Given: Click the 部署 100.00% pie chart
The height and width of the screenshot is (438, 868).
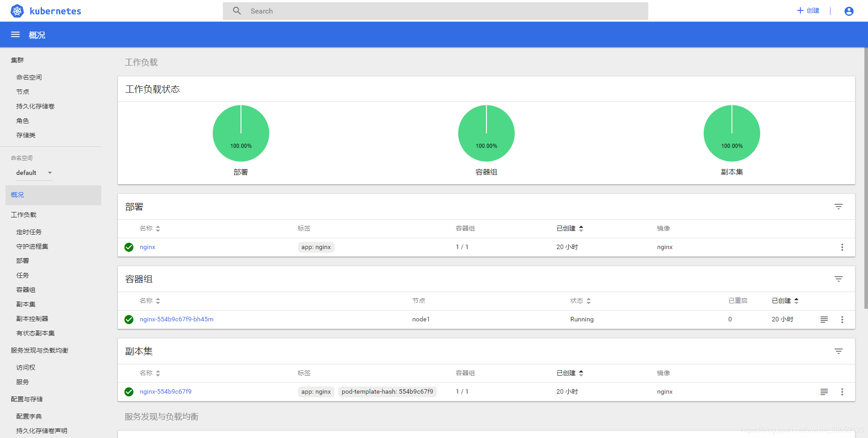Looking at the screenshot, I should 241,133.
